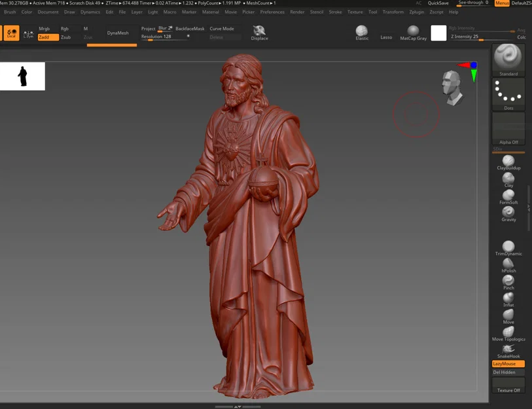Adjust the Z Intensity slider

click(481, 37)
